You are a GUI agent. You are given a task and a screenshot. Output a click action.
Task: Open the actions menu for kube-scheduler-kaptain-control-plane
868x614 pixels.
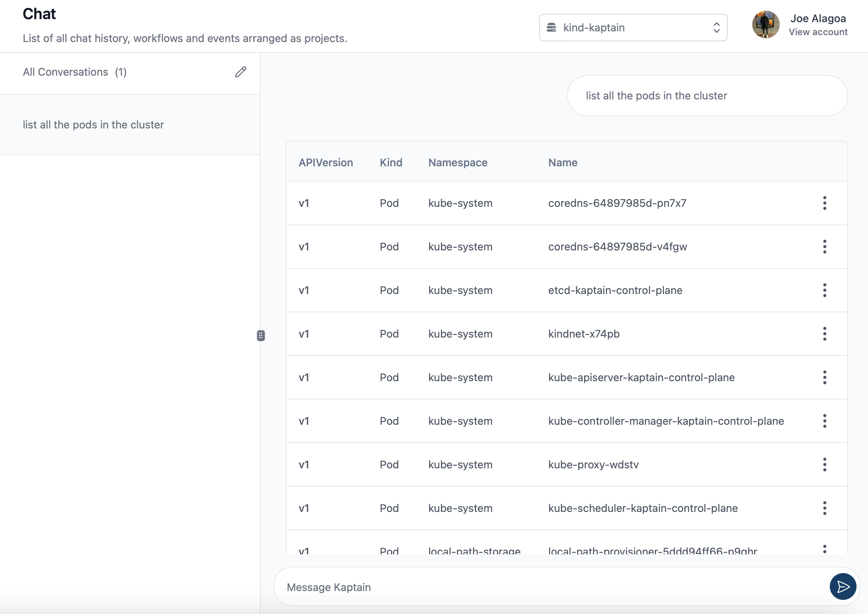point(824,508)
